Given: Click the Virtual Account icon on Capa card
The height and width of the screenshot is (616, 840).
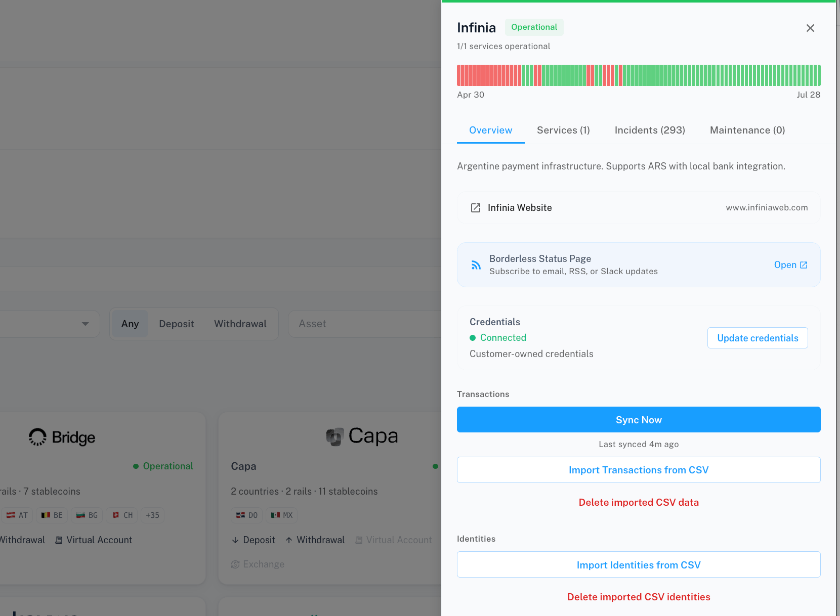Looking at the screenshot, I should (359, 540).
